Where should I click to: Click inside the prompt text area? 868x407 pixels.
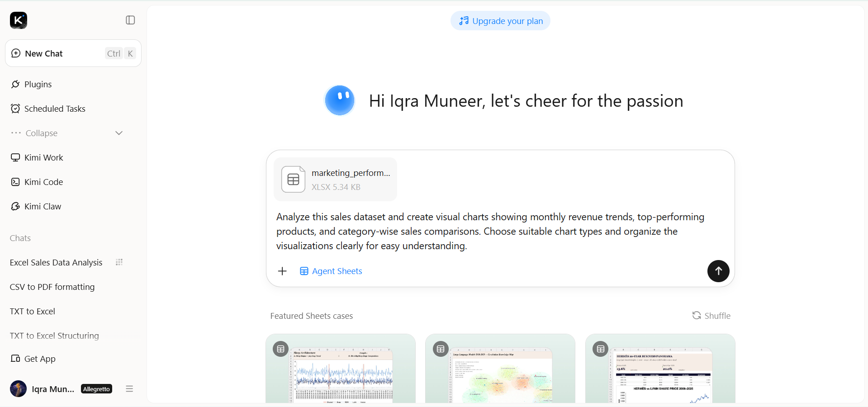tap(490, 232)
